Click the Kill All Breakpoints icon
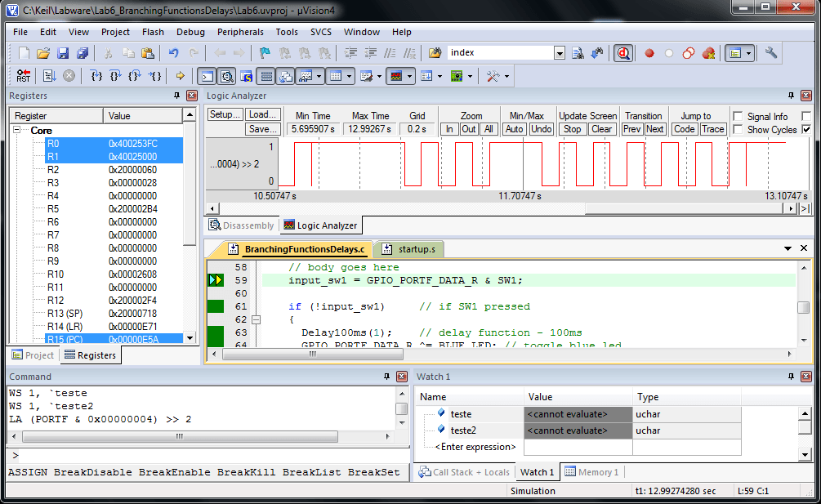Viewport: 821px width, 504px height. tap(708, 53)
